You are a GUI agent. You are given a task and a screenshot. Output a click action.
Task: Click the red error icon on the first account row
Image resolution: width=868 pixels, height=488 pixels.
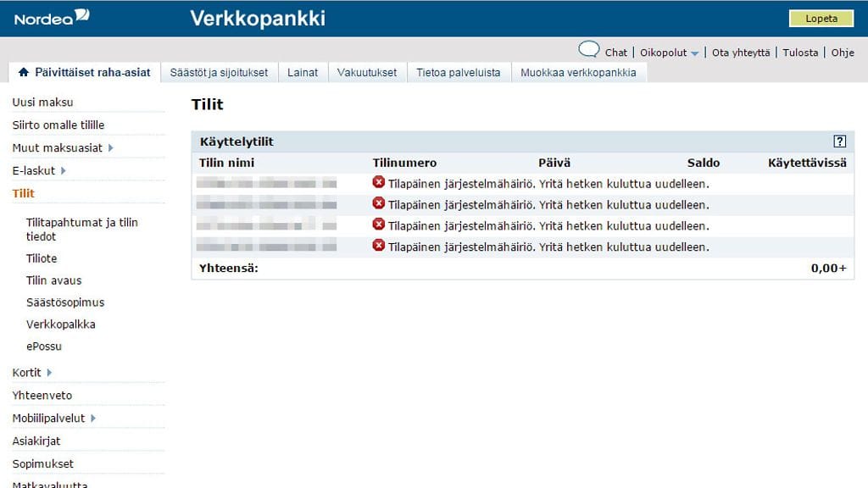381,183
